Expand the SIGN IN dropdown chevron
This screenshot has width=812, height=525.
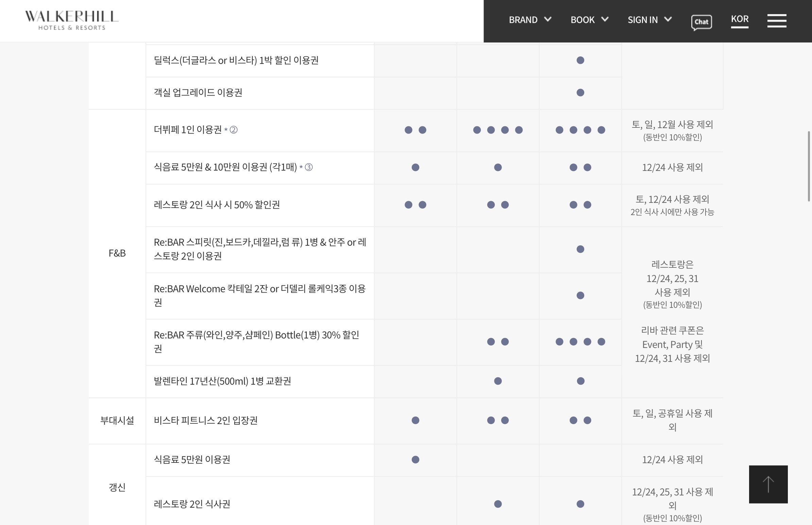click(668, 19)
